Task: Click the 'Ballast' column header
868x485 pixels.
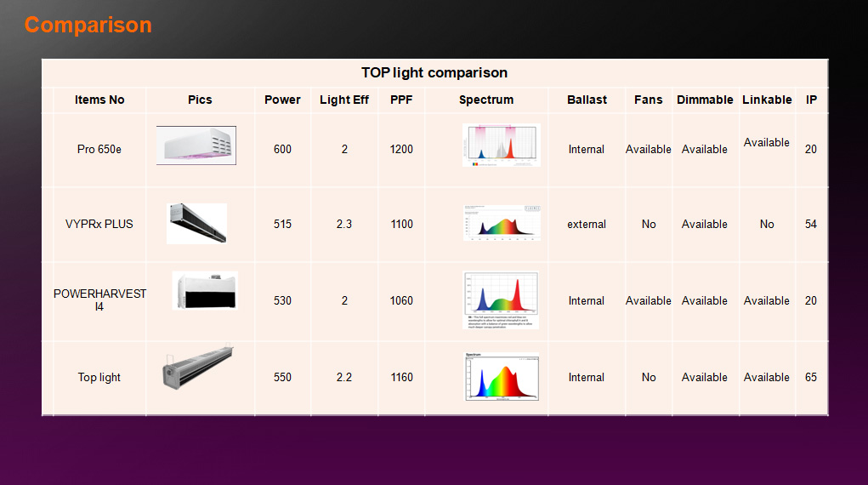Action: click(587, 100)
